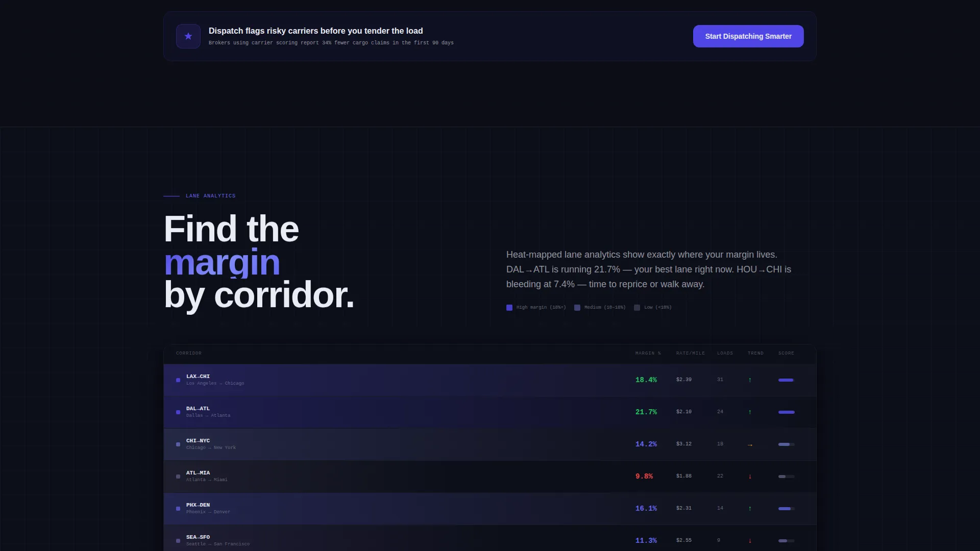This screenshot has height=551, width=980.
Task: Click the score bar for SEA→SFO
Action: coord(787,541)
